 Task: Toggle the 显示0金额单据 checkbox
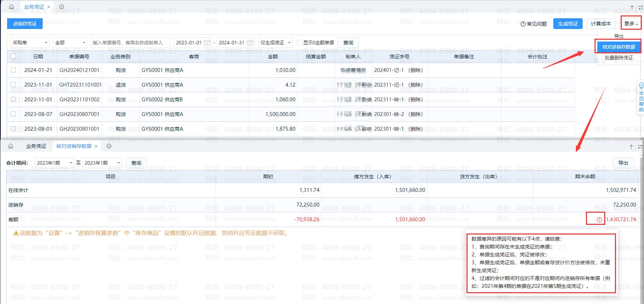click(x=299, y=43)
